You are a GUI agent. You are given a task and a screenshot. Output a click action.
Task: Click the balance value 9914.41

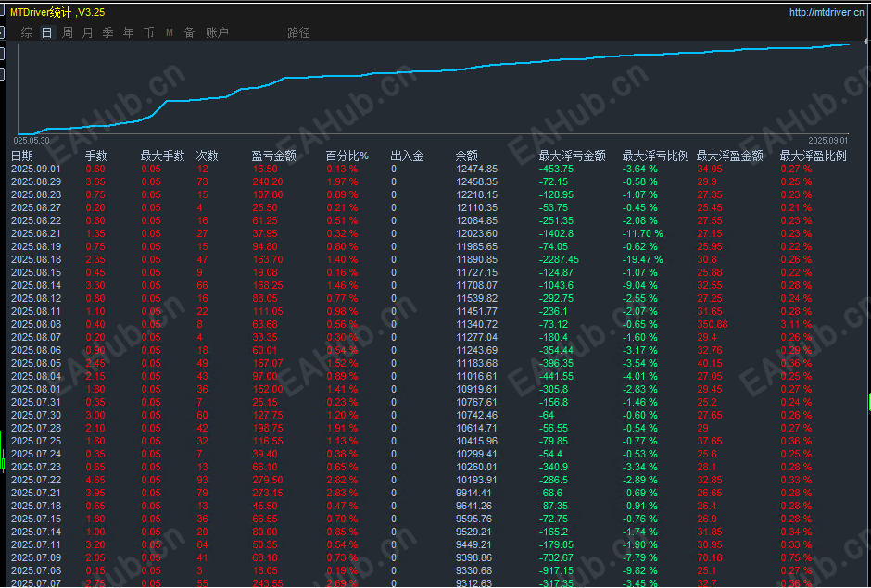(x=473, y=493)
